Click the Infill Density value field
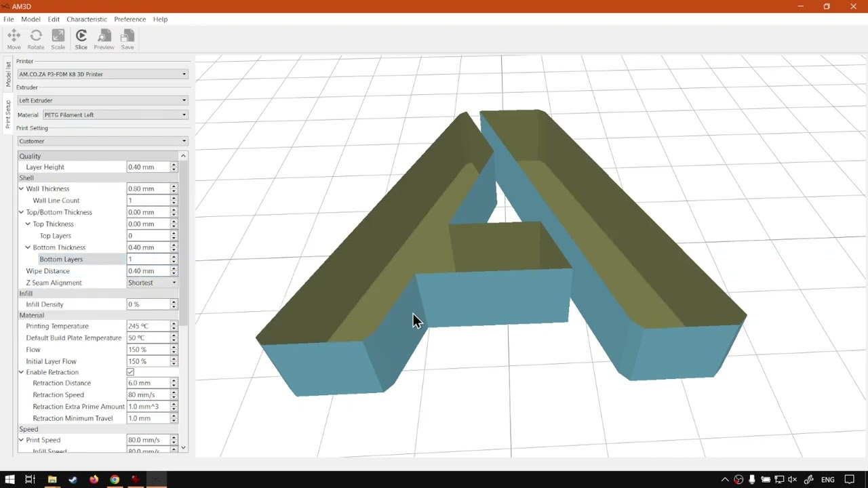The width and height of the screenshot is (868, 488). point(148,304)
